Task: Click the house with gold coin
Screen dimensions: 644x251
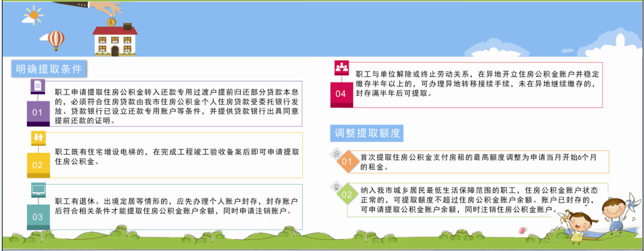Action: [113, 38]
